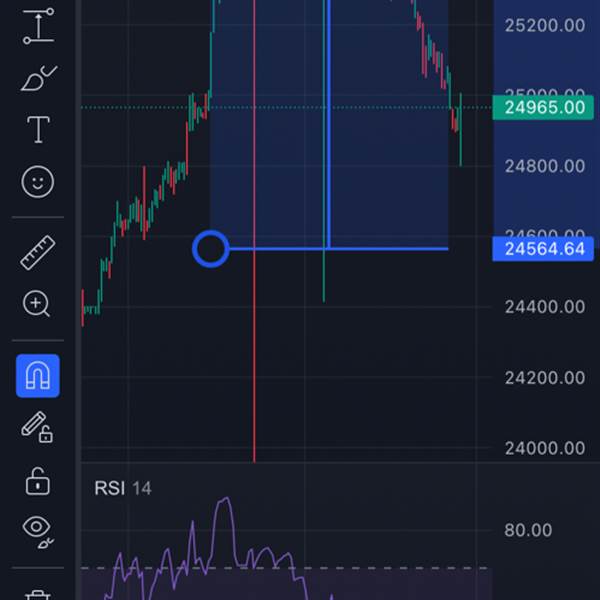Activate the Zoom In tool
Image resolution: width=600 pixels, height=600 pixels.
tap(36, 304)
